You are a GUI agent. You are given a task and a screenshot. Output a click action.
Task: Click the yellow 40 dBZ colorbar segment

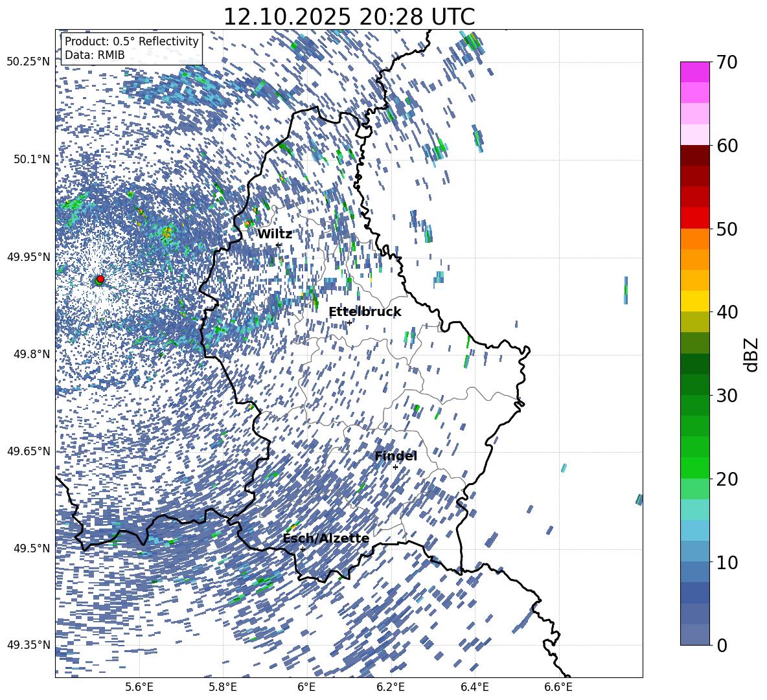coord(694,301)
